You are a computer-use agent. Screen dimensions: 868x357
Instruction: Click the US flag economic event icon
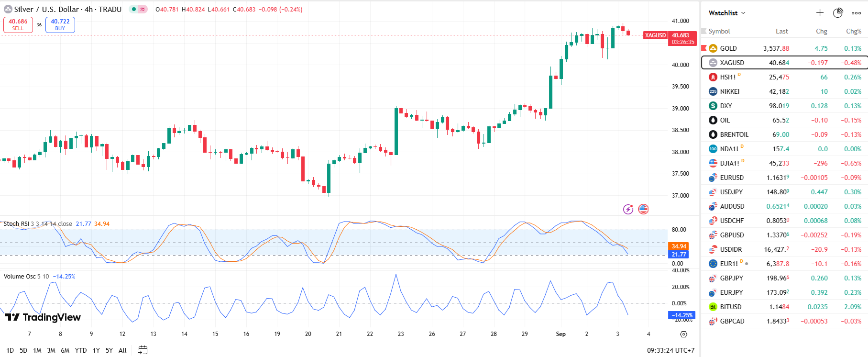coord(643,209)
